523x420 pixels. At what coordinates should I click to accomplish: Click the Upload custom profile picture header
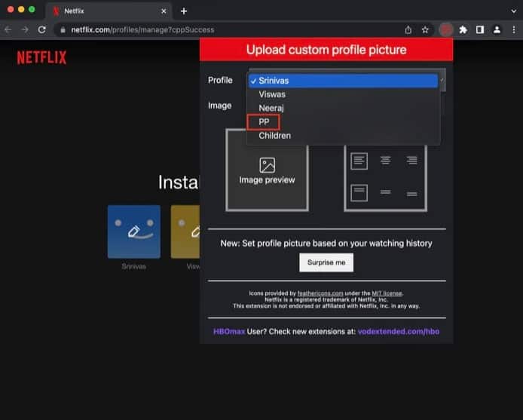[x=326, y=50]
